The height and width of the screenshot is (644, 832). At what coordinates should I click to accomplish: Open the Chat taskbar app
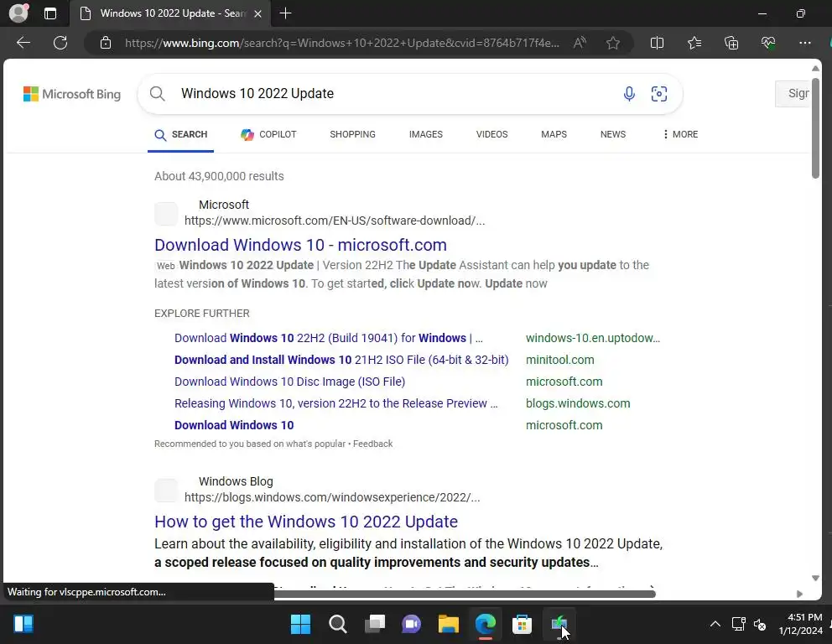point(411,625)
